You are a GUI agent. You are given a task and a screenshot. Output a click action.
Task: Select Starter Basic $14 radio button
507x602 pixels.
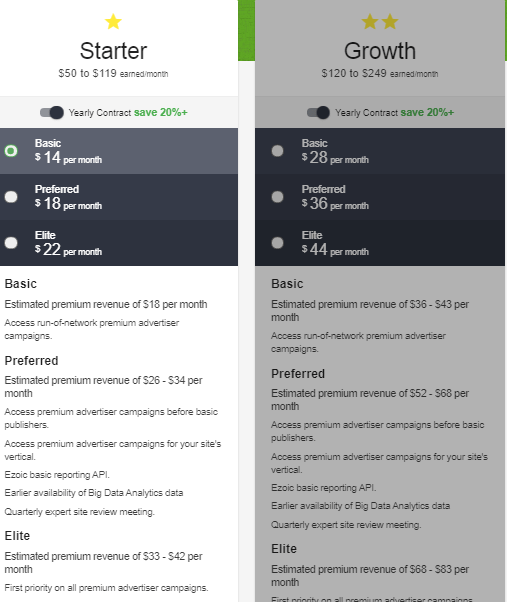coord(11,151)
